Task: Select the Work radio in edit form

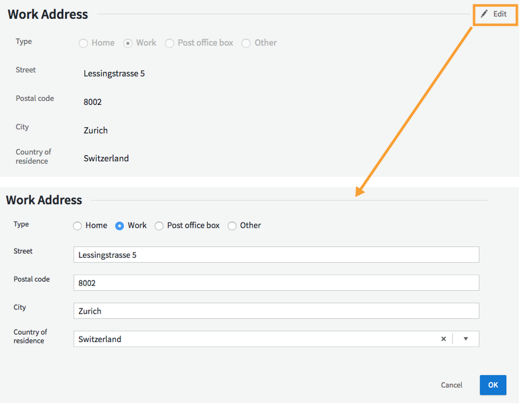Action: [x=120, y=226]
